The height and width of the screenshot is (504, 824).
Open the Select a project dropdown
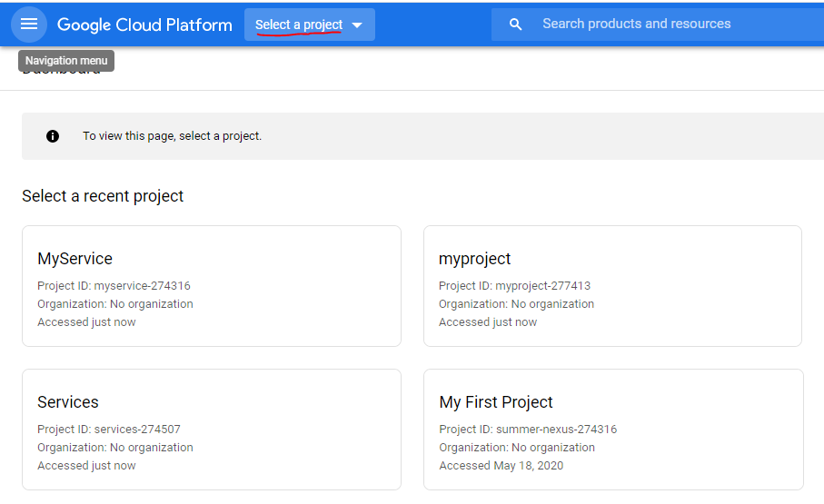pos(299,25)
